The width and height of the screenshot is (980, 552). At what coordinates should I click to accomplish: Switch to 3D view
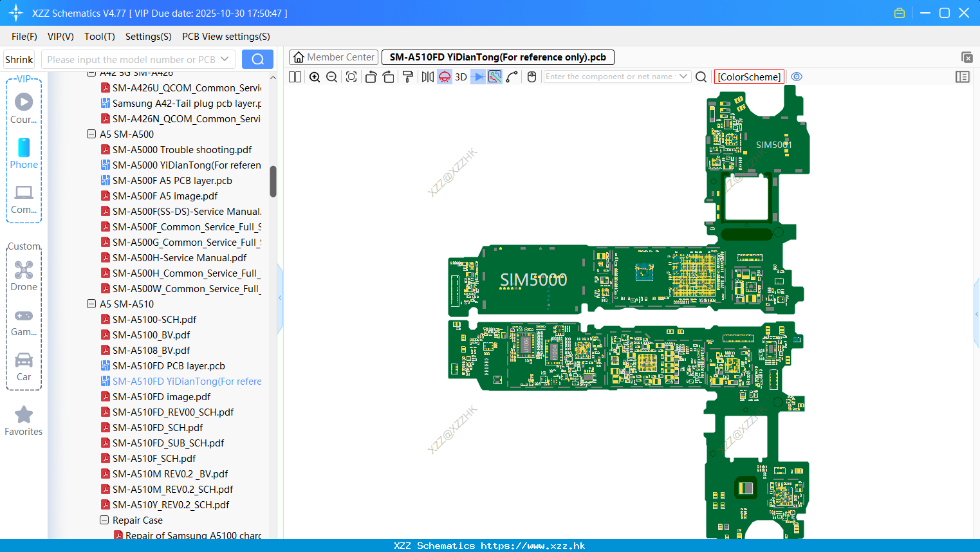(x=461, y=77)
